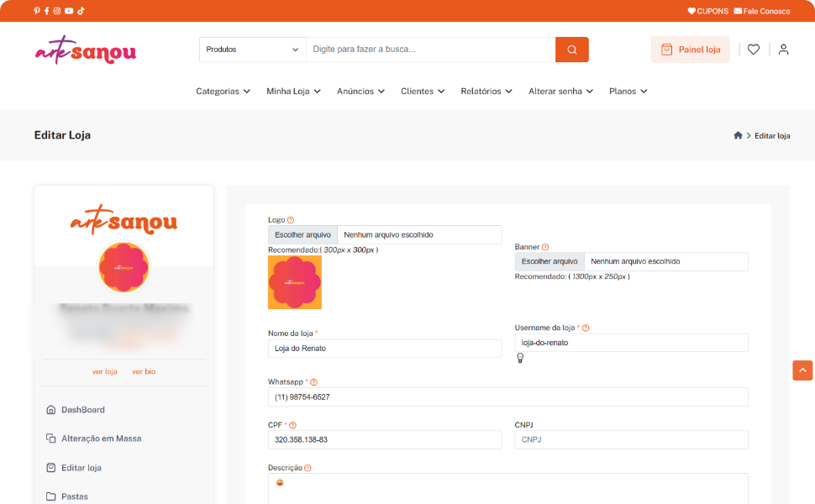Open the TikTok social link

click(81, 11)
